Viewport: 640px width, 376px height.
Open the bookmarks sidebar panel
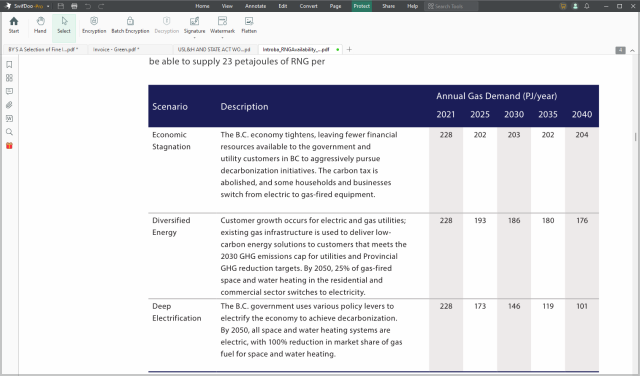point(9,65)
